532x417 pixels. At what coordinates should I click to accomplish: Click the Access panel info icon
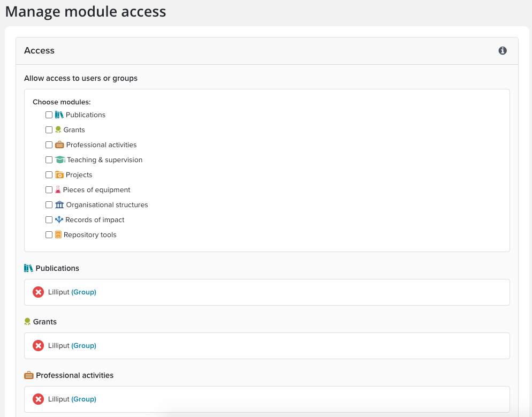[x=503, y=51]
